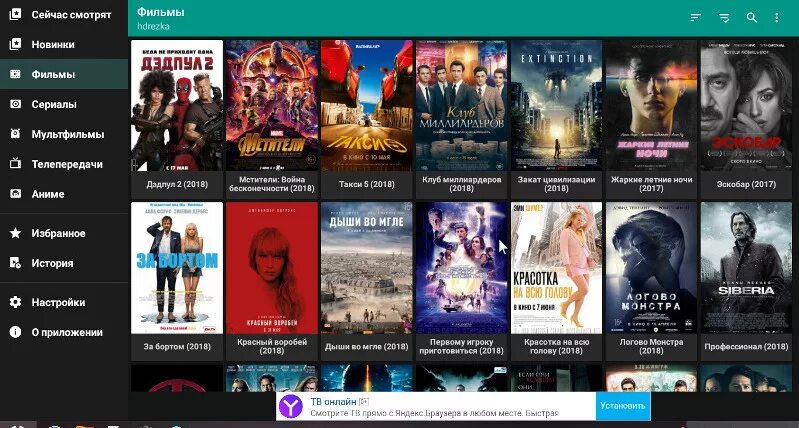Click the За бортом (2018) title
The width and height of the screenshot is (799, 428).
point(177,346)
